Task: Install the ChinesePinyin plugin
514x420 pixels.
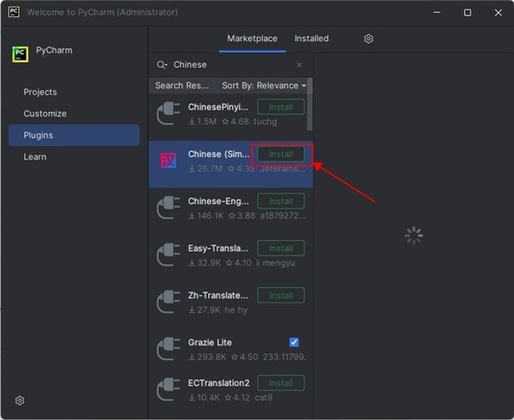Action: click(281, 107)
